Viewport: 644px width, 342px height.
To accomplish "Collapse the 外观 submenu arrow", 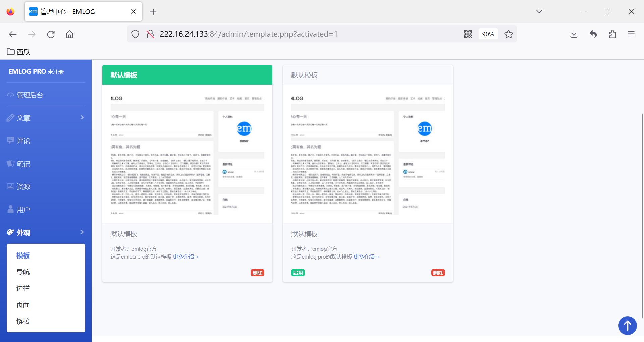I will point(82,232).
